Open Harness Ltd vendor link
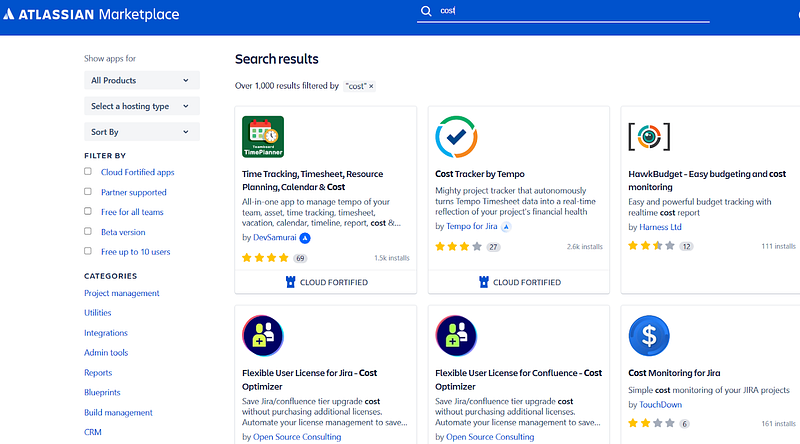This screenshot has height=444, width=800. (660, 227)
